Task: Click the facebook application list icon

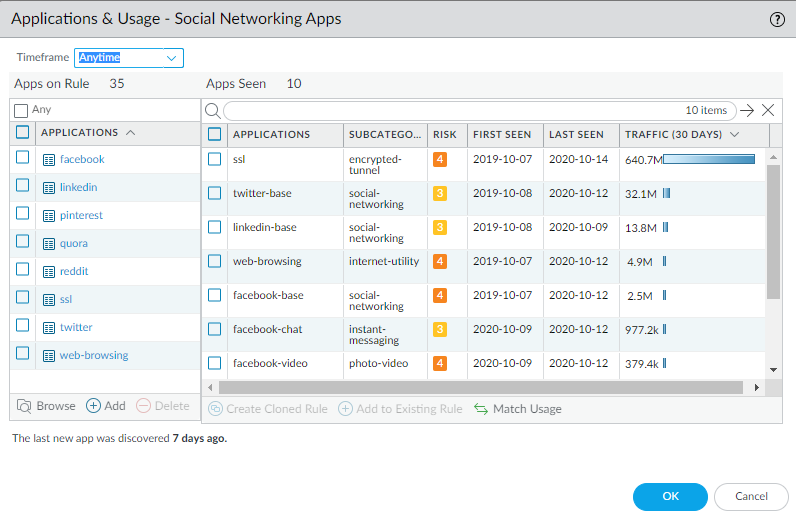Action: tap(49, 160)
